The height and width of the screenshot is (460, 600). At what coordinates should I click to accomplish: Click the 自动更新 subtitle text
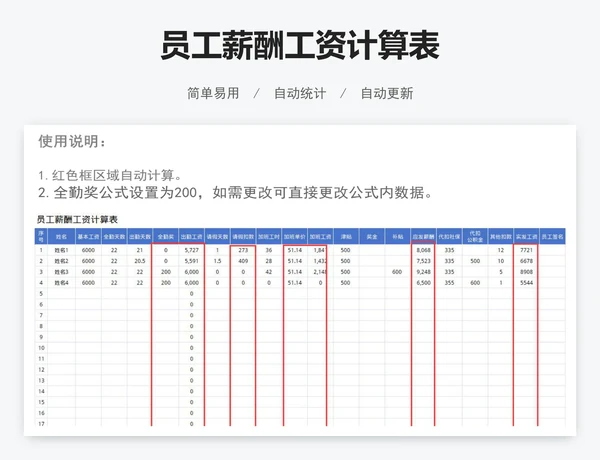point(387,93)
